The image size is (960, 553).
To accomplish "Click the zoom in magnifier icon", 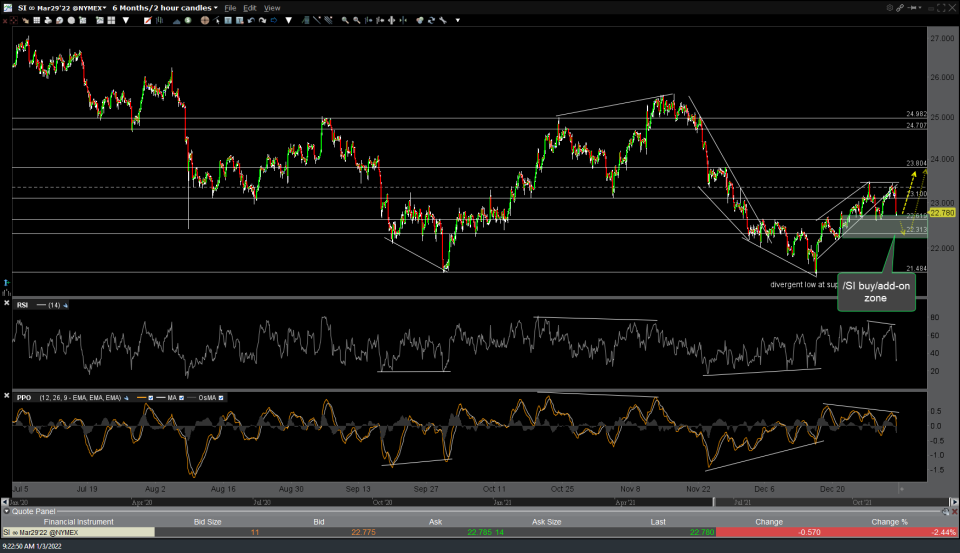I will [x=345, y=19].
